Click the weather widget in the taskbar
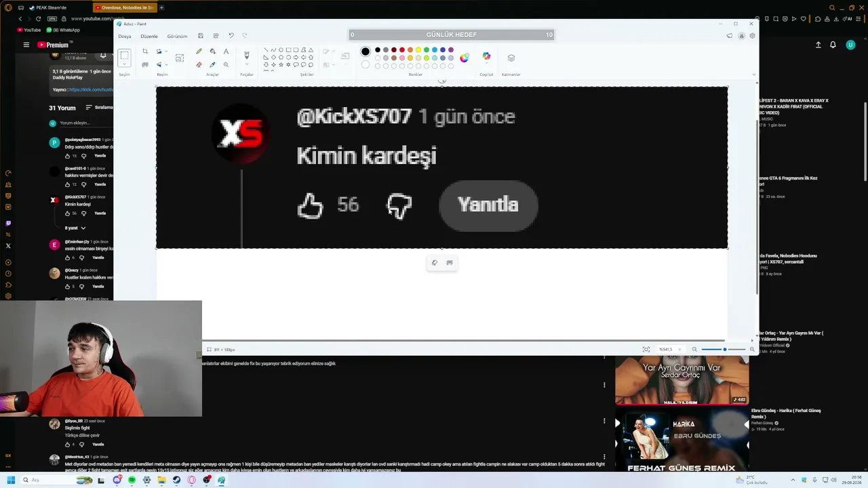The height and width of the screenshot is (488, 868). coord(752,480)
